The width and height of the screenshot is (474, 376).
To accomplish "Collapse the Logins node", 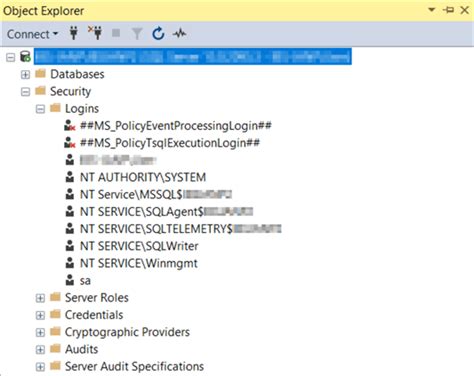I will tap(40, 109).
